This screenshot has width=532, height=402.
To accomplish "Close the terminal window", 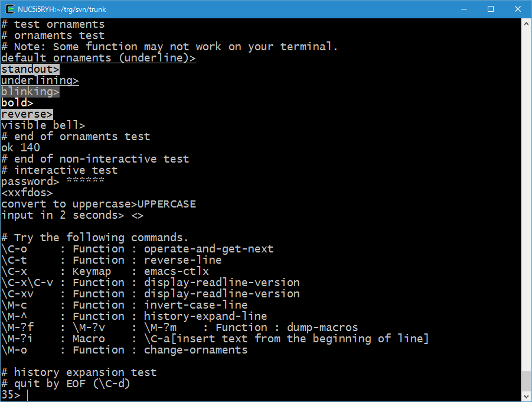I will tap(518, 9).
